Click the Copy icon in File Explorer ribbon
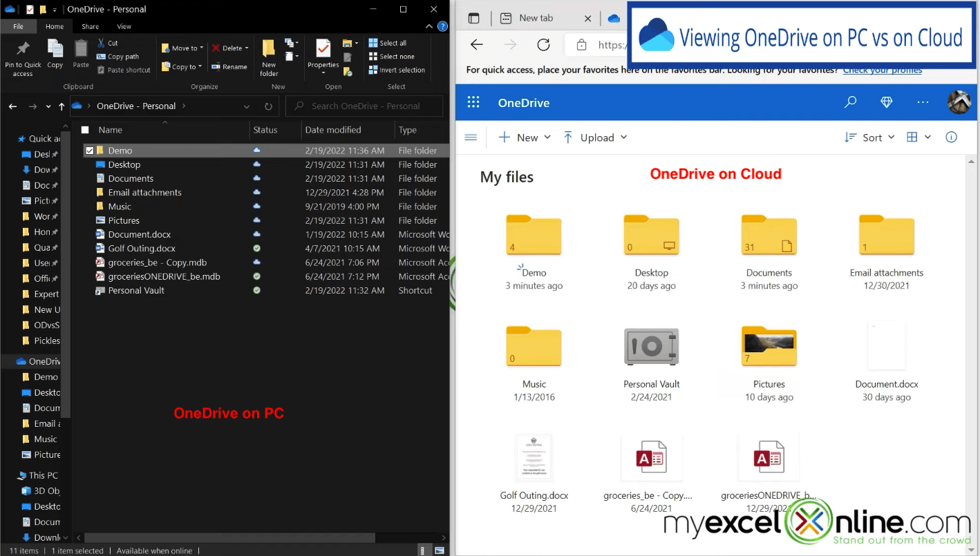The image size is (980, 556). (x=55, y=54)
